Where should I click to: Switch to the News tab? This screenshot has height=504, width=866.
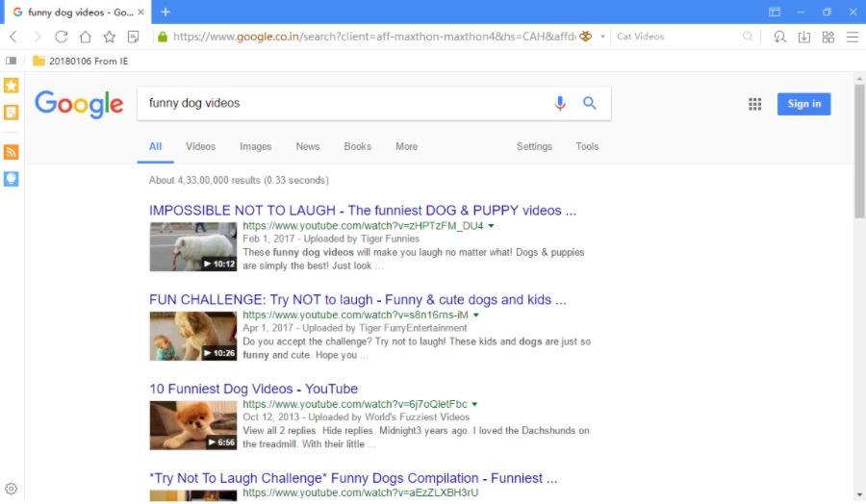(308, 146)
